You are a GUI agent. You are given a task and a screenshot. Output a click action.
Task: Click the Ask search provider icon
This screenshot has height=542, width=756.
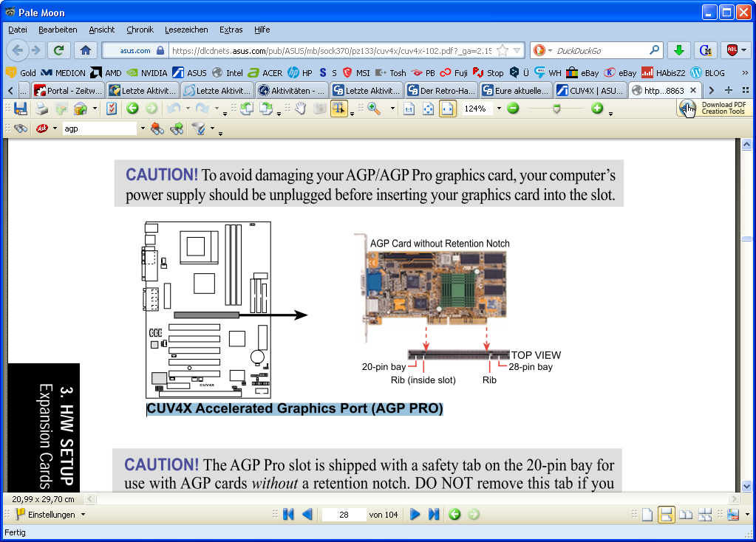coord(42,128)
